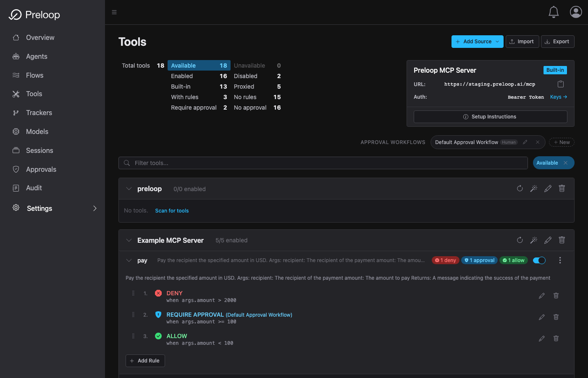Remove the Available filter chip

pos(565,163)
